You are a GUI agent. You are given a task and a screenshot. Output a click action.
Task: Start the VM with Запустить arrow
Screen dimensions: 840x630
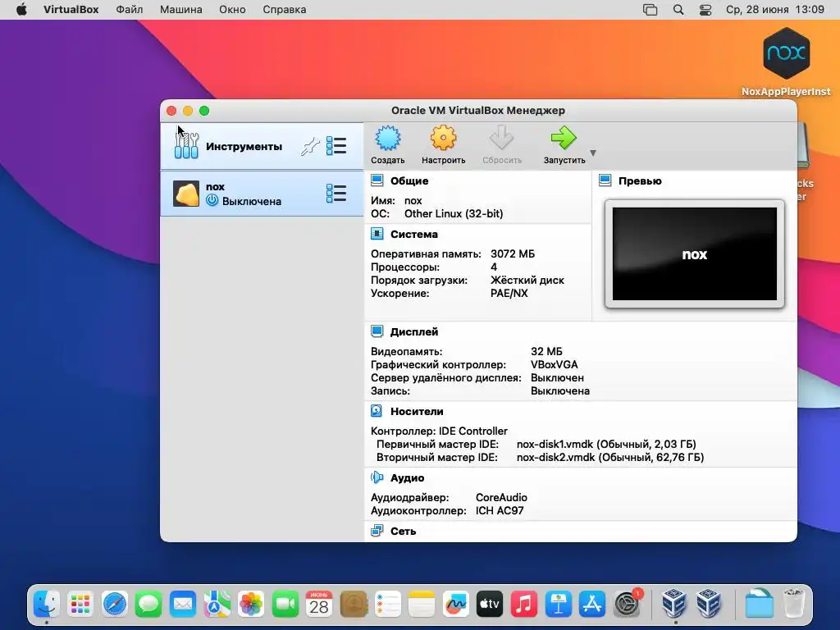tap(564, 138)
